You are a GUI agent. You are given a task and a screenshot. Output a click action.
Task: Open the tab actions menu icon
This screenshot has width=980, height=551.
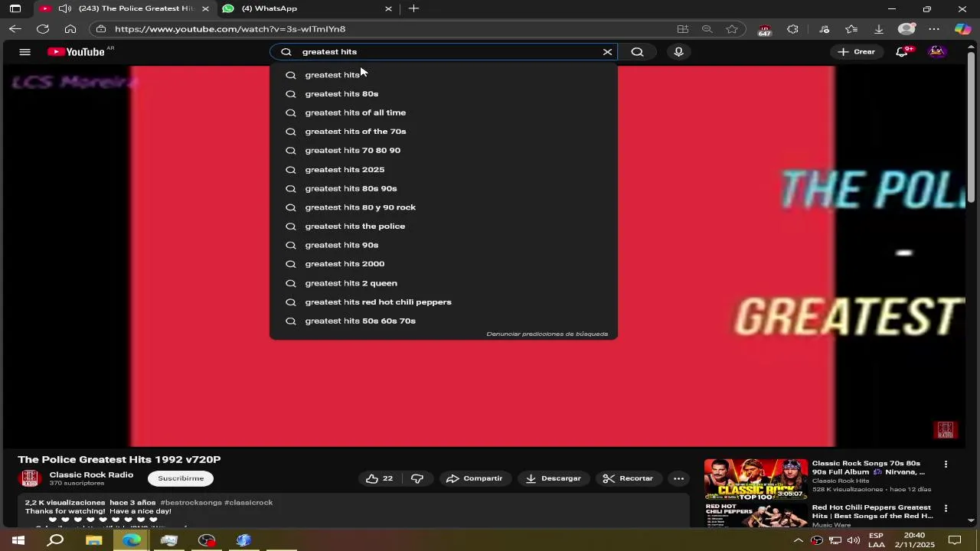click(x=15, y=8)
